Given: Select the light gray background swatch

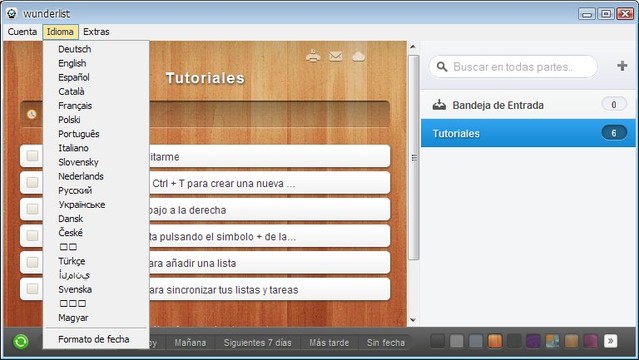Looking at the screenshot, I should [456, 341].
